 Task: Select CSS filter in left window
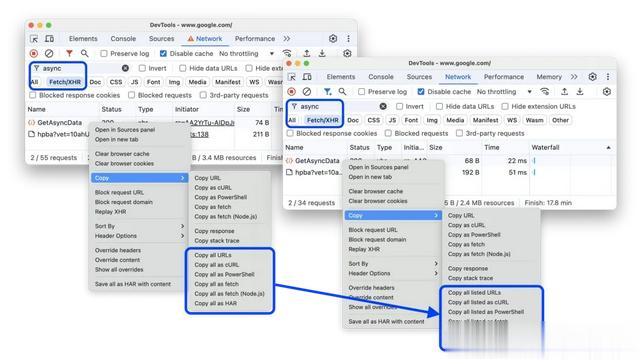pos(116,82)
